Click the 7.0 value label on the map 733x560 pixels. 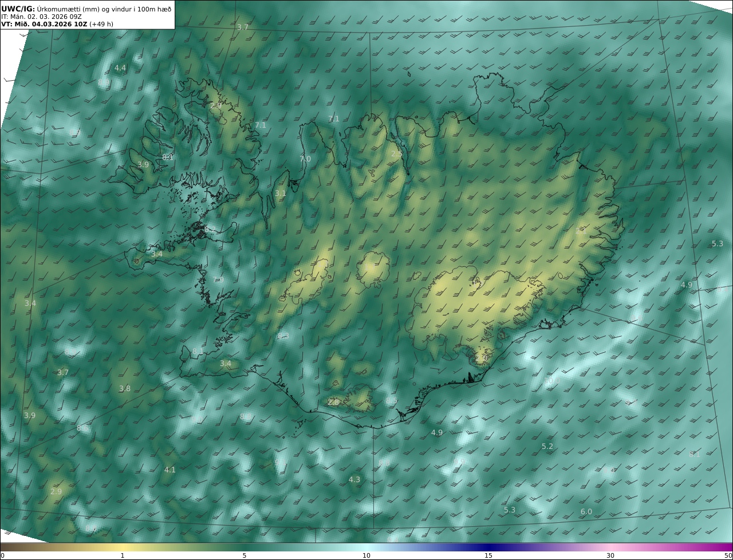[305, 159]
